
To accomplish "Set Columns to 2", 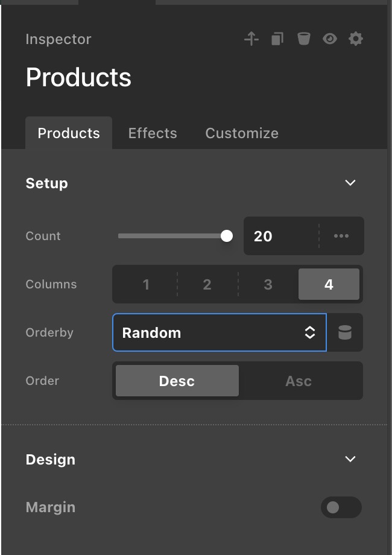I will click(207, 284).
